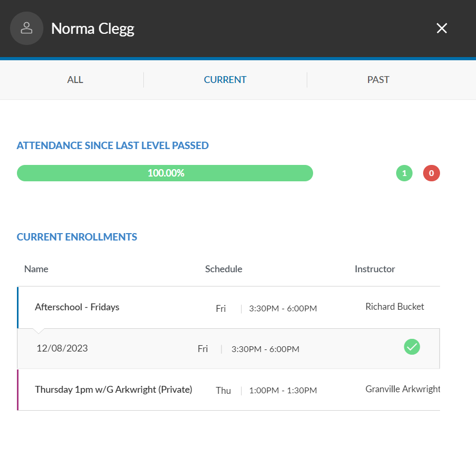Click instructor name Granville Arkwright
The image size is (476, 462).
click(403, 389)
